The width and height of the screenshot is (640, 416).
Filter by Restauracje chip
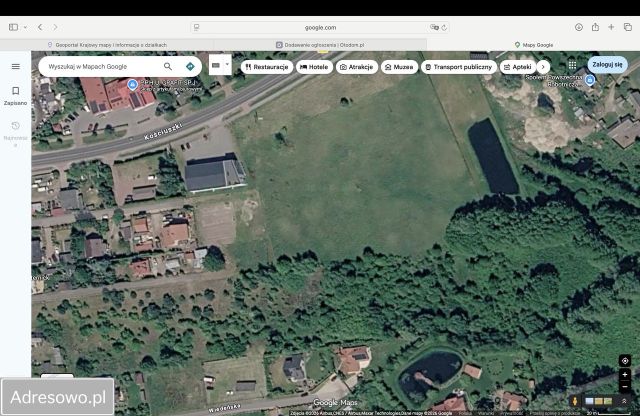267,67
